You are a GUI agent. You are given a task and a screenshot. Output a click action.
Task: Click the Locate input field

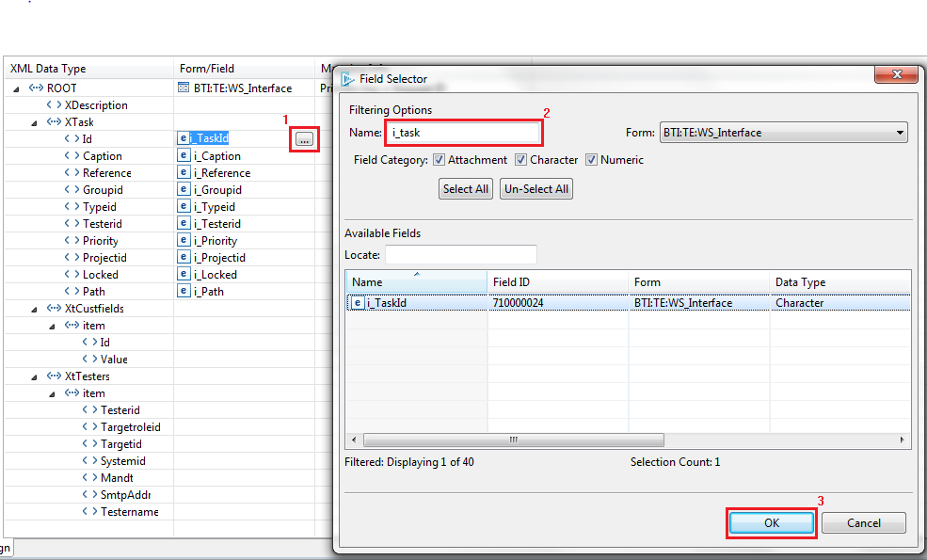pos(461,254)
